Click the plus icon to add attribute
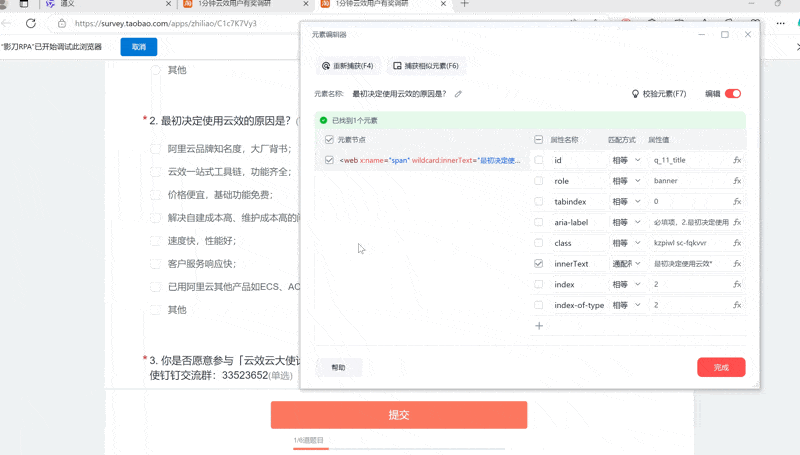Image resolution: width=800 pixels, height=455 pixels. click(x=539, y=326)
